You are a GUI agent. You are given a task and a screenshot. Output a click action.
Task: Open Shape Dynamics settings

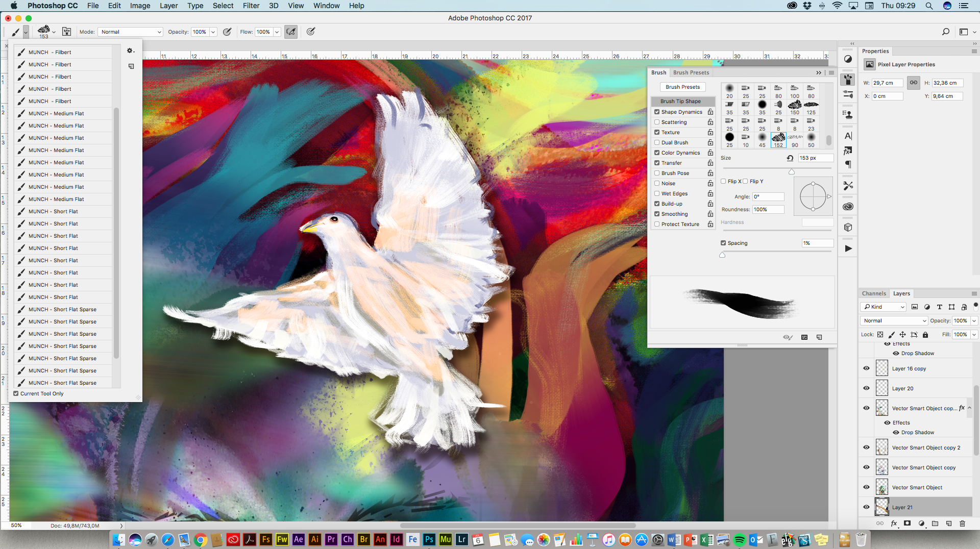pyautogui.click(x=682, y=112)
